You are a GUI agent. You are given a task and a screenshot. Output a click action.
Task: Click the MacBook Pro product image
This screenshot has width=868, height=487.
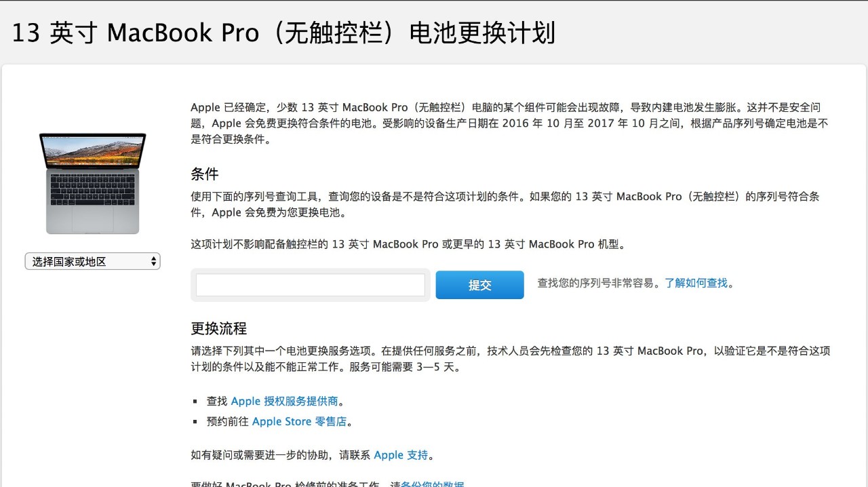(x=92, y=183)
